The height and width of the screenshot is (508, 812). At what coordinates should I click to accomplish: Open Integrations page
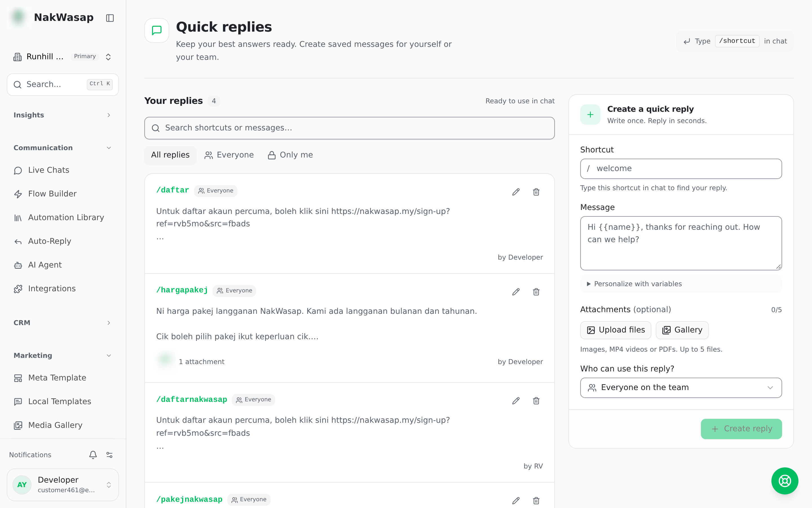click(62, 289)
